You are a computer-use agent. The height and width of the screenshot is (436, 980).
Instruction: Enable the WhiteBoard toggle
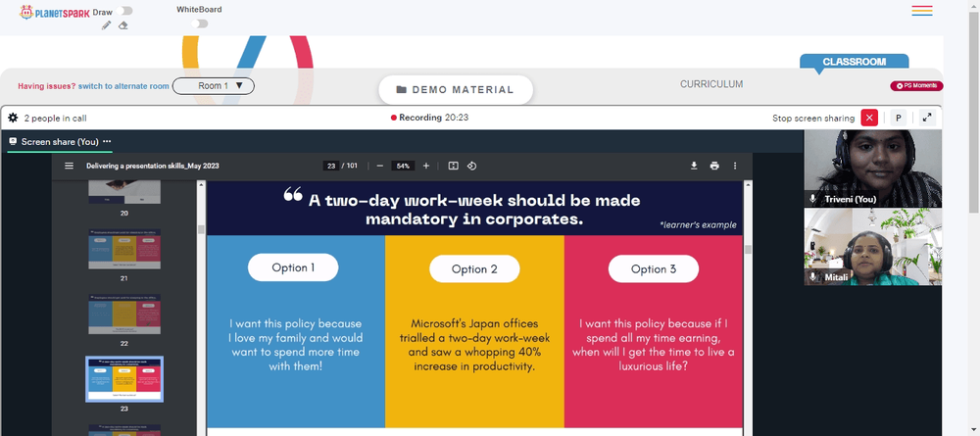click(200, 24)
